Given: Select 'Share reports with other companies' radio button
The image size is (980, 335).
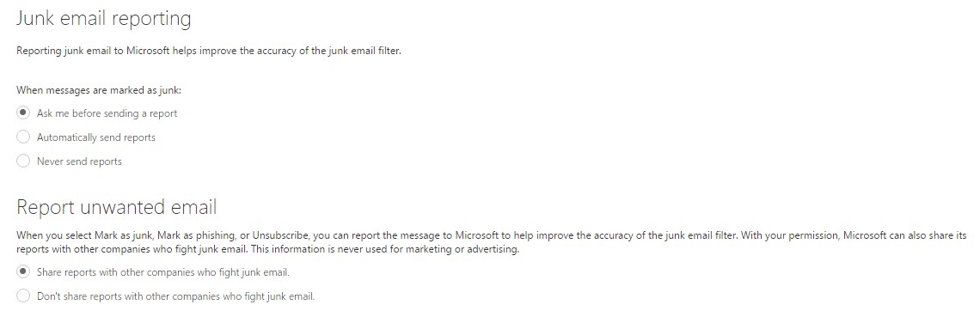Looking at the screenshot, I should point(23,272).
